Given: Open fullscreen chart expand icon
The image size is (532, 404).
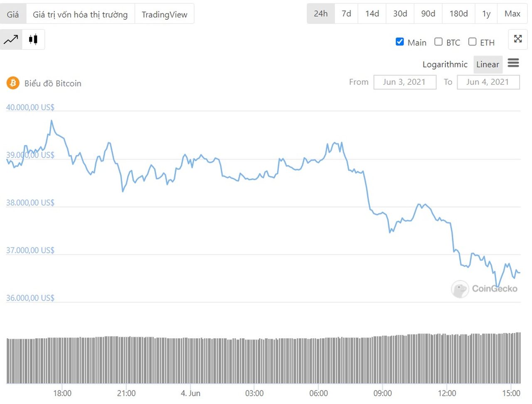Looking at the screenshot, I should [x=518, y=39].
